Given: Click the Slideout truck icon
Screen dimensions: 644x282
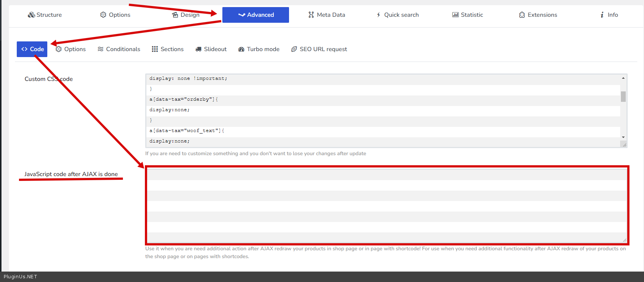Looking at the screenshot, I should coord(199,49).
